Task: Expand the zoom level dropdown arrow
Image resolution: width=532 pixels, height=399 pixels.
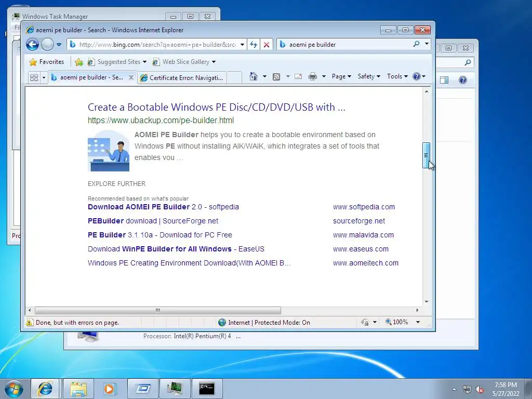Action: [418, 322]
